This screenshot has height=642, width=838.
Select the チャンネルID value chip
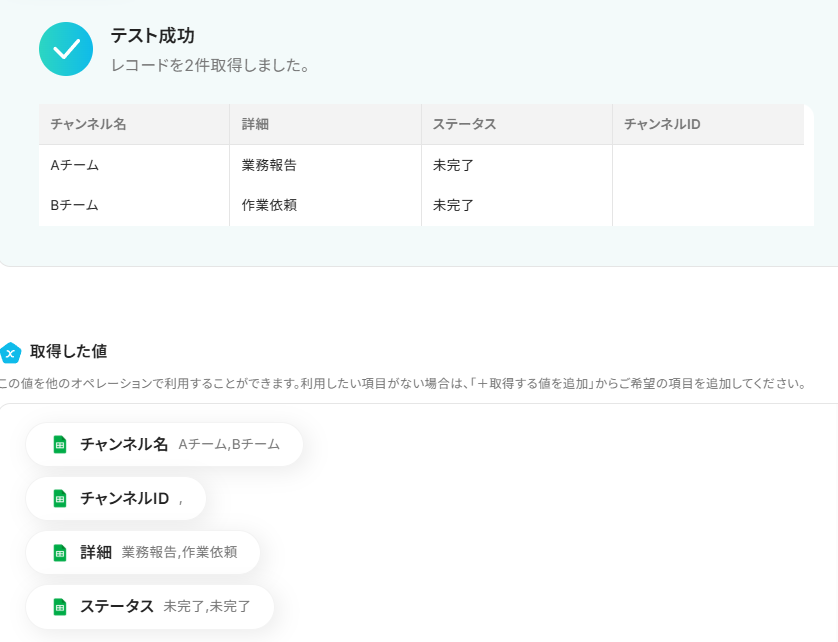pos(116,498)
